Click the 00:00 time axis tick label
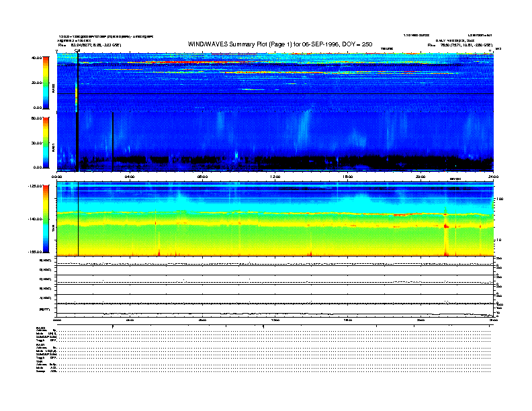 (58, 177)
